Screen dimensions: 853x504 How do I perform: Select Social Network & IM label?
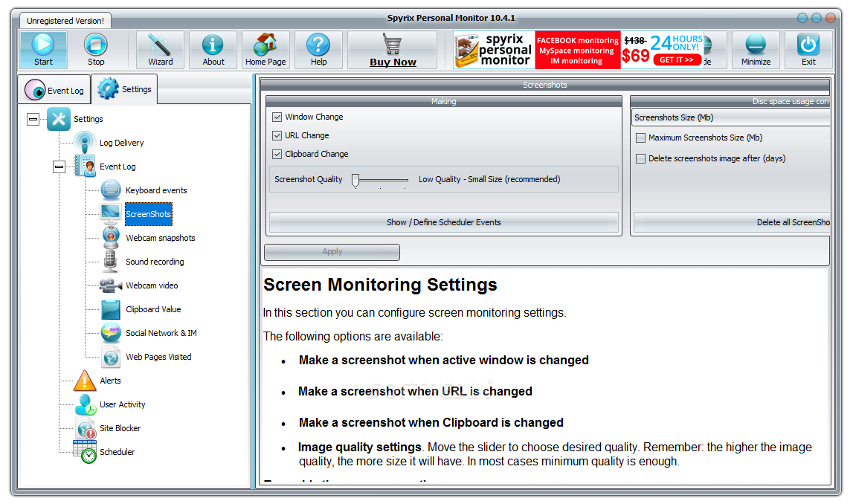161,333
